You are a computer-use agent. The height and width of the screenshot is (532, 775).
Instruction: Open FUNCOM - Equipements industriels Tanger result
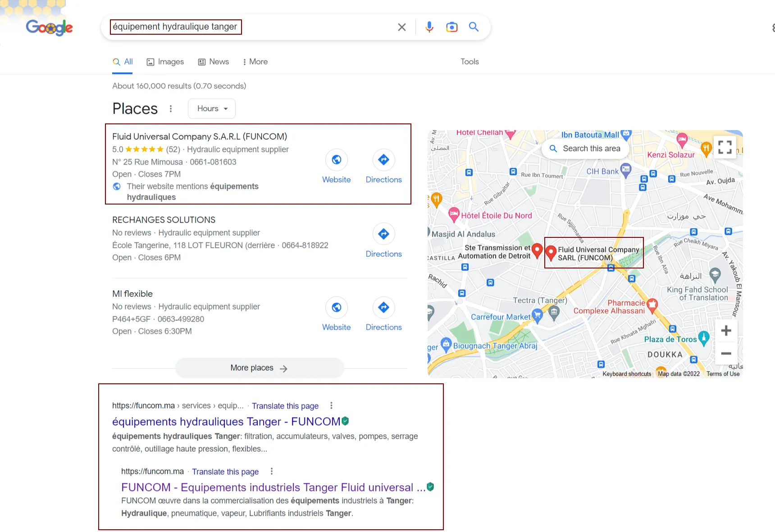pyautogui.click(x=273, y=487)
